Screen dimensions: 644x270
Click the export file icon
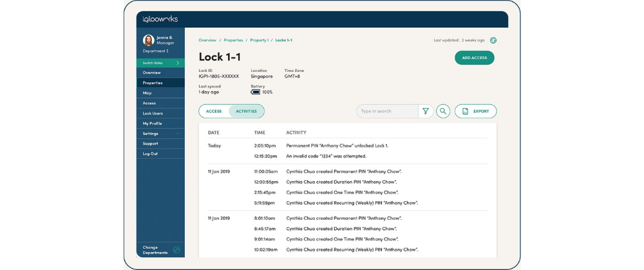(x=466, y=111)
